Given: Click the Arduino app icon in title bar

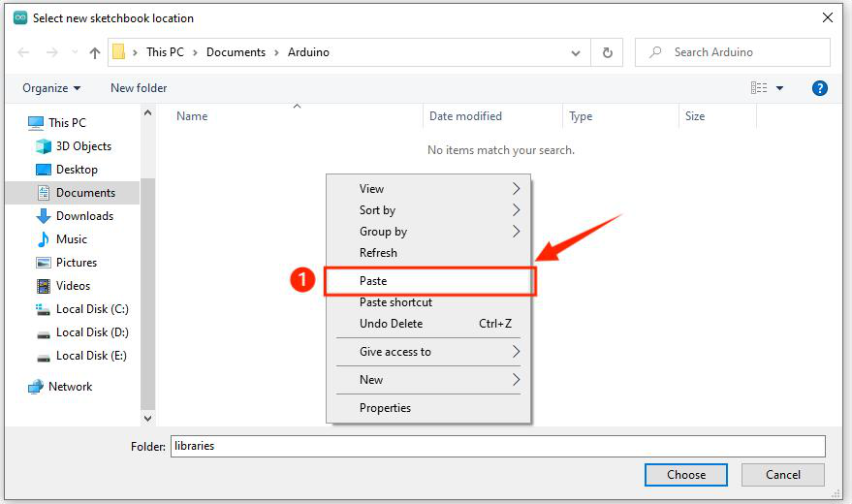Looking at the screenshot, I should pos(20,17).
